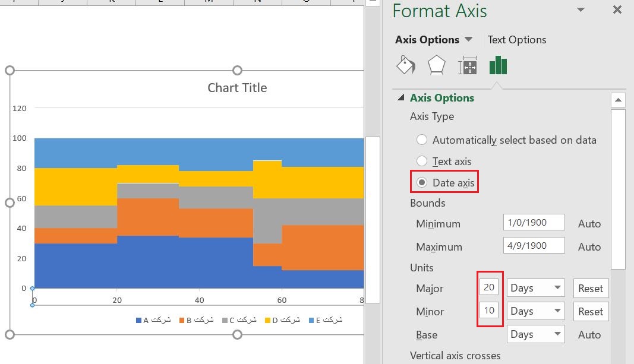Viewport: 634px width, 364px height.
Task: Click the Auto label next to Maximum
Action: 589,246
